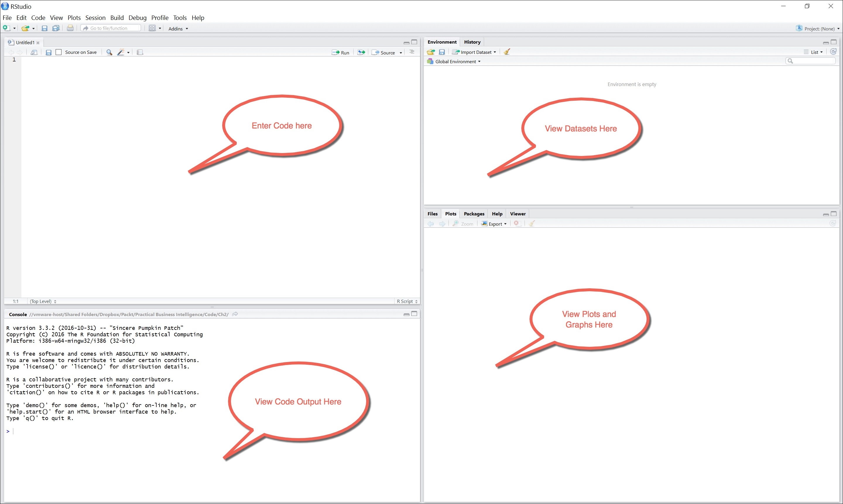843x504 pixels.
Task: Open the R Script file type selector
Action: [407, 301]
